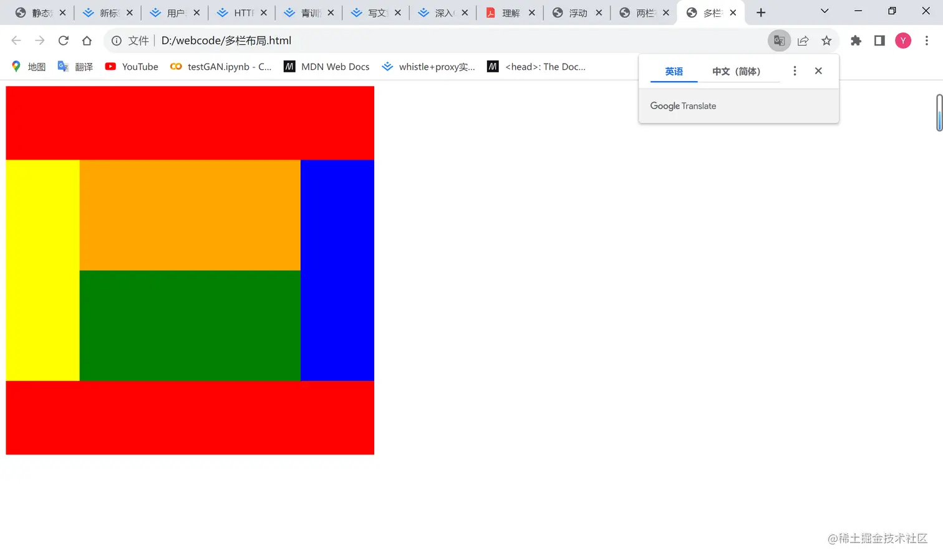Close the active 多栏 tab
Image resolution: width=943 pixels, height=560 pixels.
(733, 12)
